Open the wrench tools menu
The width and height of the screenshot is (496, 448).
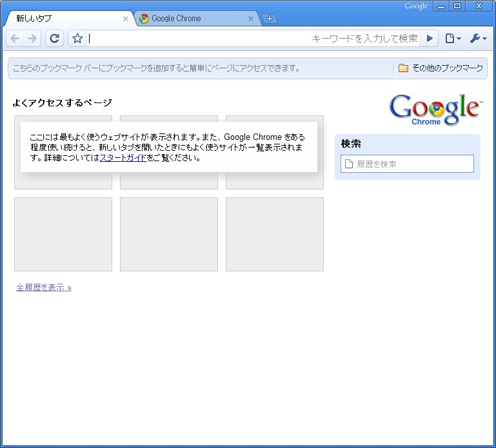479,39
